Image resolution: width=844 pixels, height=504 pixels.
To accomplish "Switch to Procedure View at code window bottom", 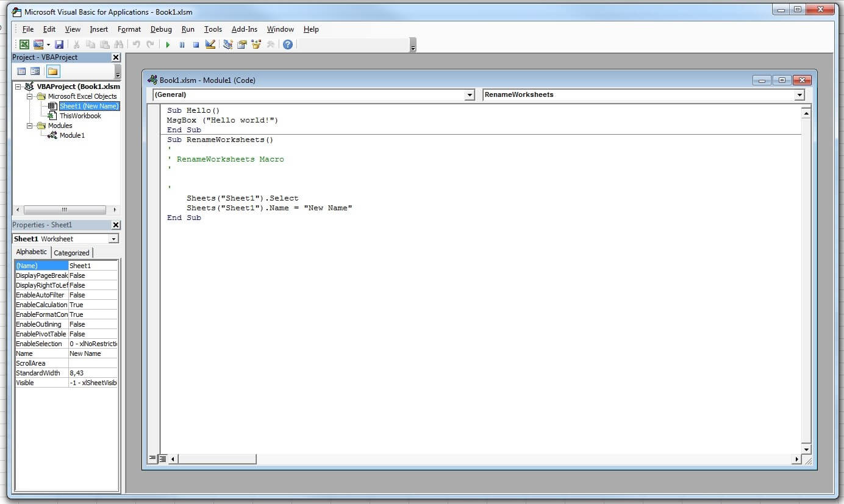I will pos(152,458).
